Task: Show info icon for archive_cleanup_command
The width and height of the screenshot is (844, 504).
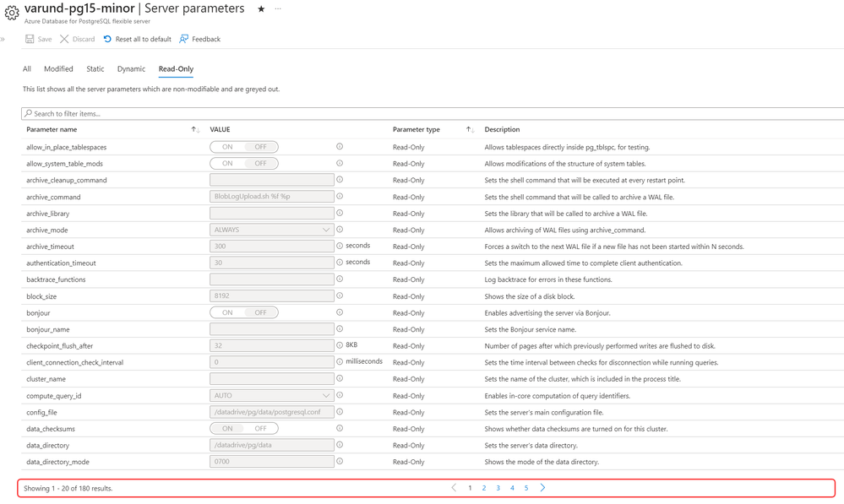Action: click(340, 180)
